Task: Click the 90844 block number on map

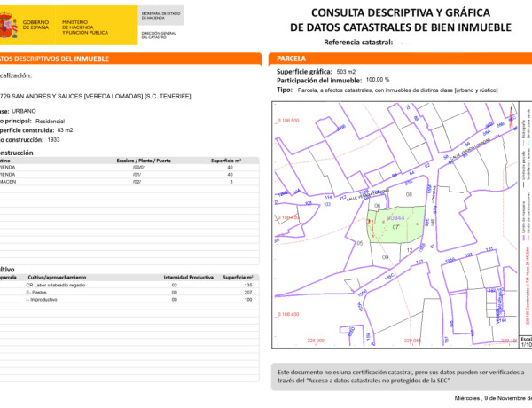Action: coord(395,218)
